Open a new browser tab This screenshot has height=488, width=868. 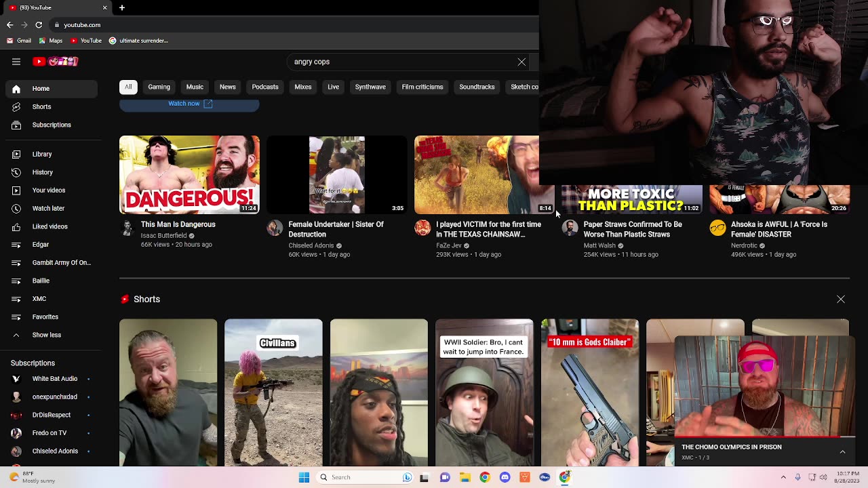(x=122, y=7)
